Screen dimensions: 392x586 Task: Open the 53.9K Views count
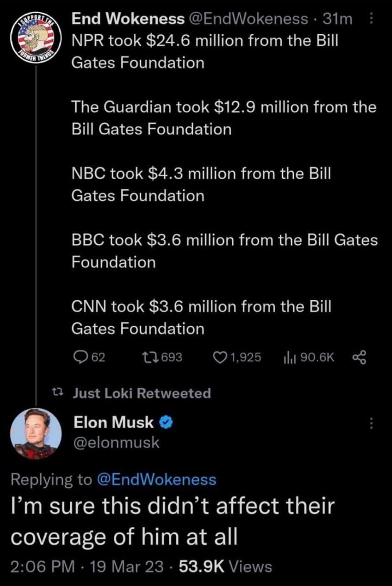(x=225, y=567)
